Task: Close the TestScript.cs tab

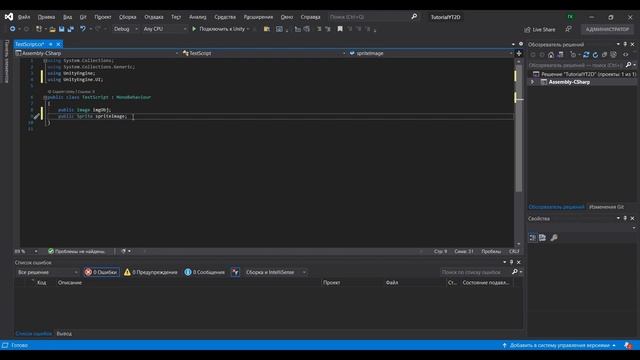Action: pos(58,44)
